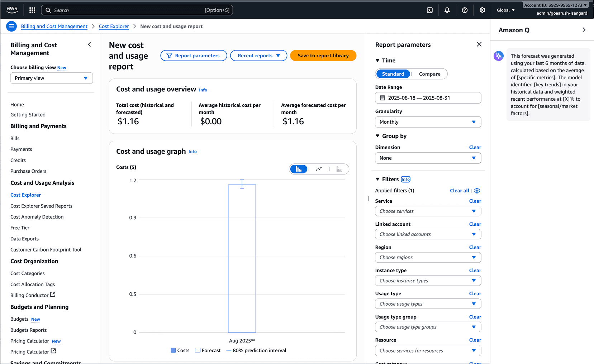Toggle the Forecast legend entry
Screen dimensions: 594x364
click(x=208, y=350)
